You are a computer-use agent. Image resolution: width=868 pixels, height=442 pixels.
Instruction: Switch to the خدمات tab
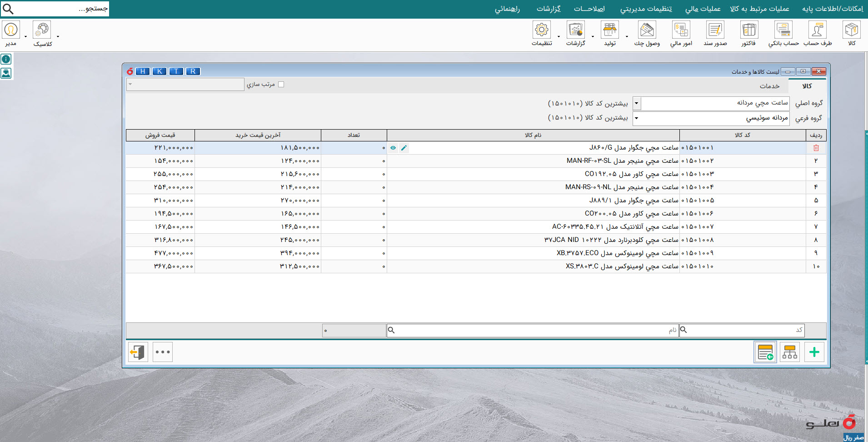769,86
